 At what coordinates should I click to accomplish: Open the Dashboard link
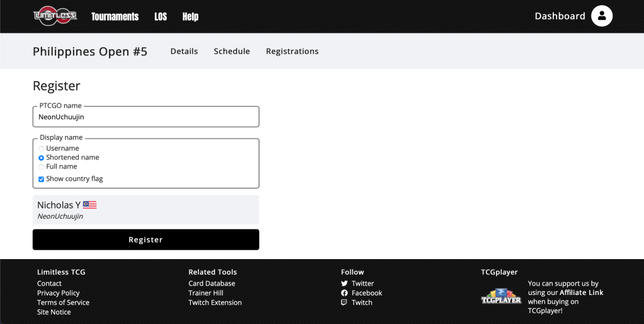(x=560, y=16)
